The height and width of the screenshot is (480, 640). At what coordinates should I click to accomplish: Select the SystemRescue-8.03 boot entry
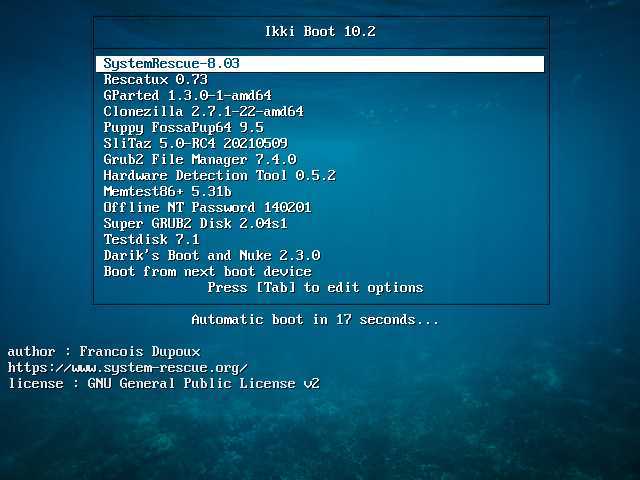tap(320, 64)
